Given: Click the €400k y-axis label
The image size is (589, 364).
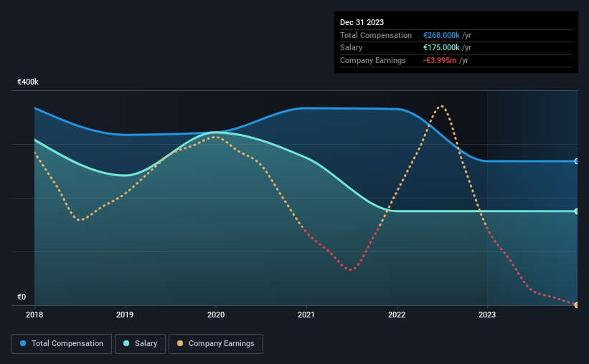Looking at the screenshot, I should click(x=28, y=82).
